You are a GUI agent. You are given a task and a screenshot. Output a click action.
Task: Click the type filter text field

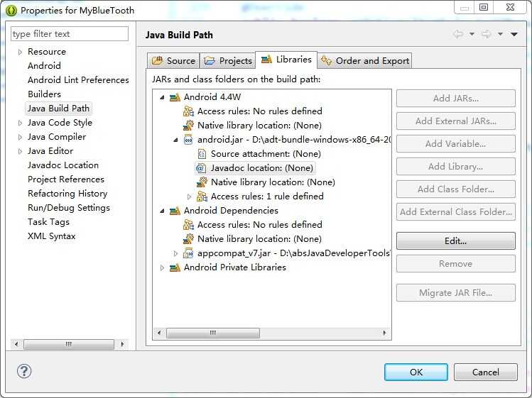[x=70, y=34]
